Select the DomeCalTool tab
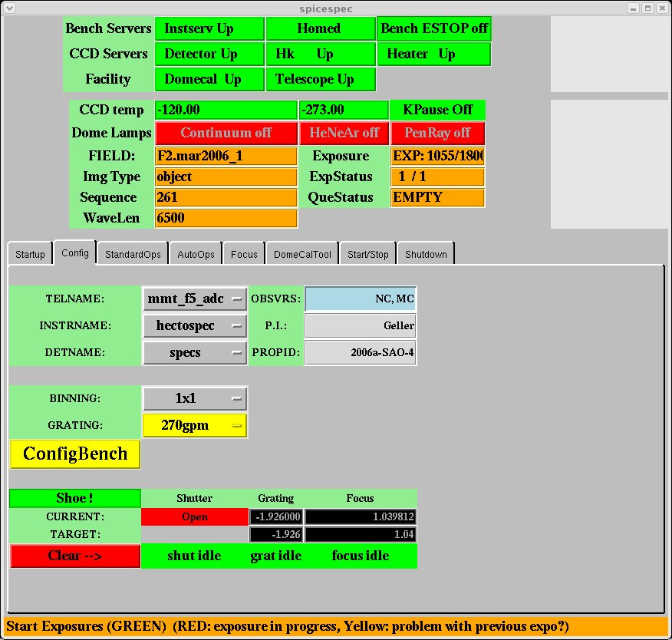672x640 pixels. tap(302, 254)
